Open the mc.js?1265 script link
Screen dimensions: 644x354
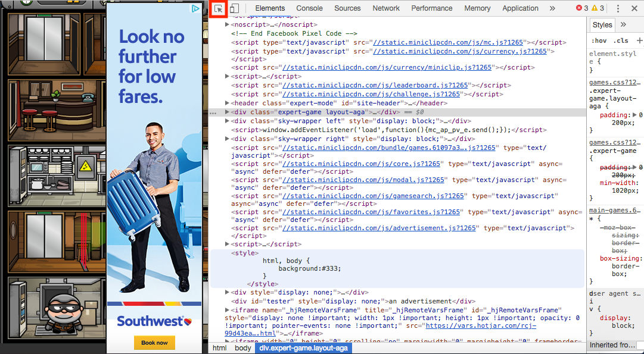pos(447,42)
